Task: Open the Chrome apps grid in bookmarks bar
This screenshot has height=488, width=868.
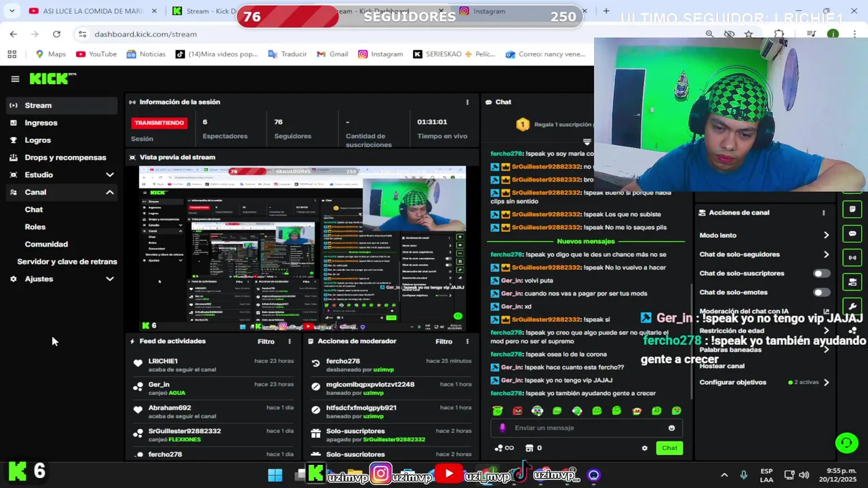Action: (12, 54)
